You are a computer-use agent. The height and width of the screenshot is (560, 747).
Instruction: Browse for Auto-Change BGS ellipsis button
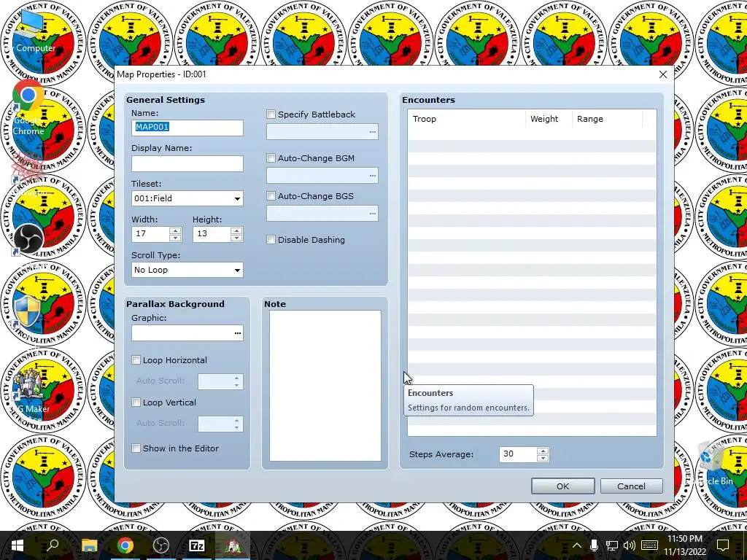point(373,214)
